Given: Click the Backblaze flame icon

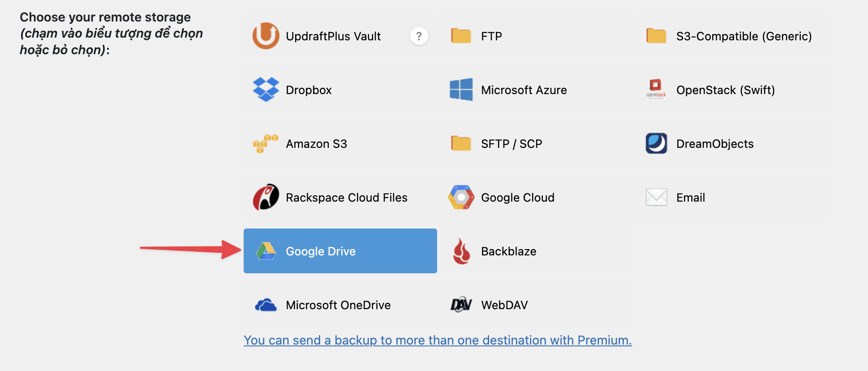Looking at the screenshot, I should click(461, 251).
